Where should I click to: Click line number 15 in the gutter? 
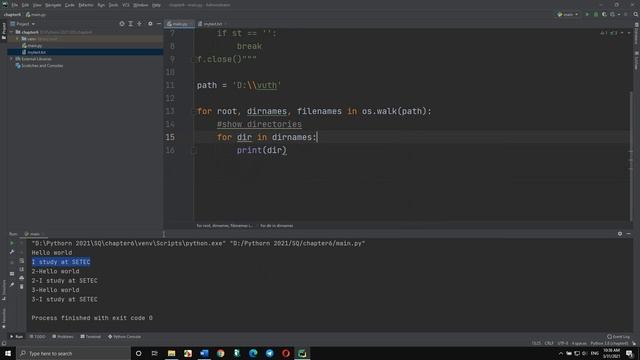[x=170, y=137]
